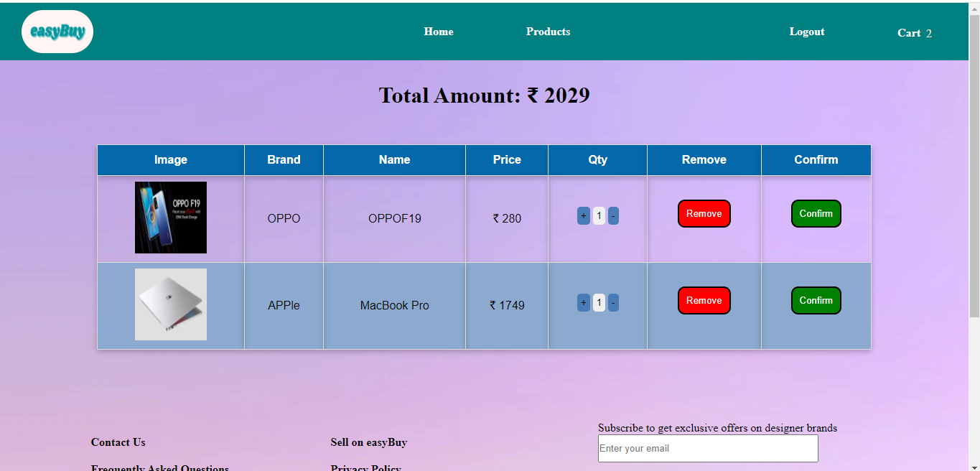Open the Products menu item
The width and height of the screenshot is (980, 471).
pos(548,32)
